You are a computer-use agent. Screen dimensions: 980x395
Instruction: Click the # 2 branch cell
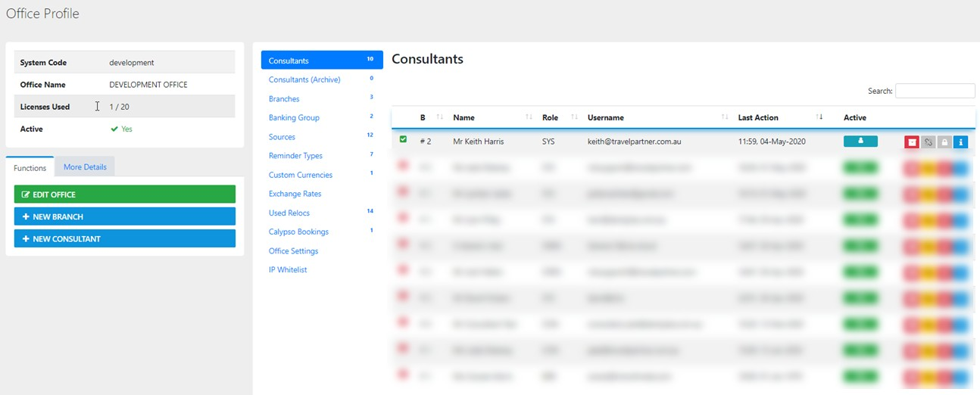click(426, 142)
